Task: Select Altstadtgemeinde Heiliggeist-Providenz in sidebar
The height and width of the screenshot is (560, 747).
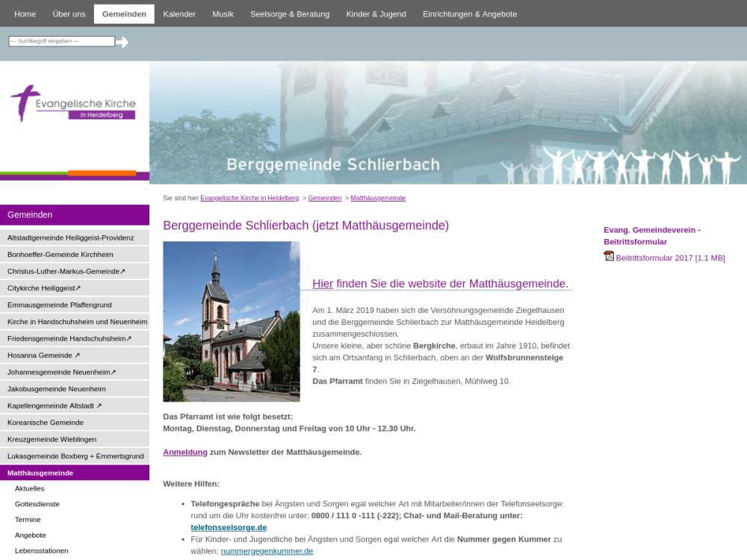Action: pyautogui.click(x=71, y=237)
